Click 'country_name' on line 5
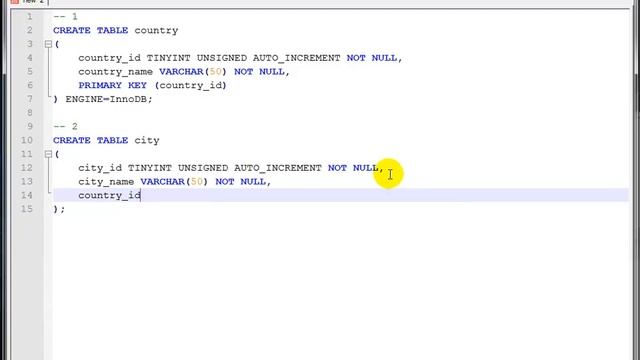The image size is (640, 360). (x=116, y=72)
